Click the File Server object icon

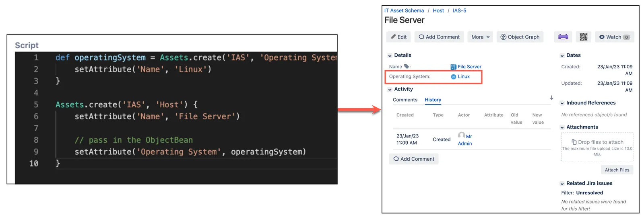(x=453, y=67)
